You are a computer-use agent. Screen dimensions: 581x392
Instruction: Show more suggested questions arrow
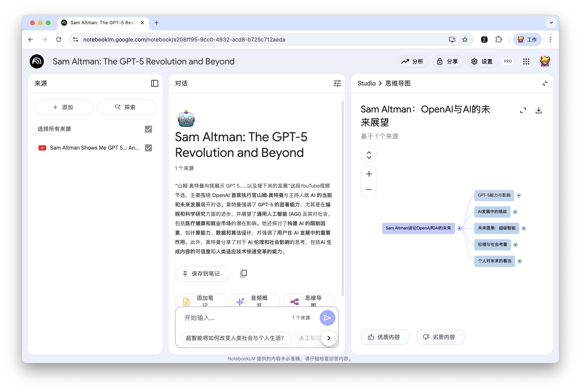coord(329,338)
